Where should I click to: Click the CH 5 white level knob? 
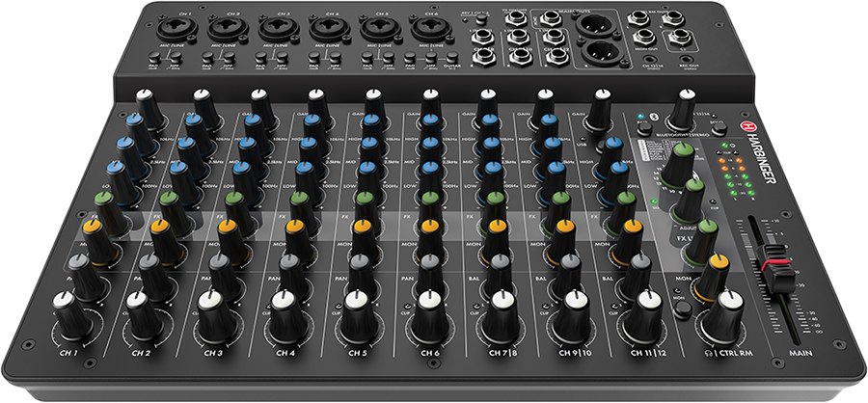(359, 316)
